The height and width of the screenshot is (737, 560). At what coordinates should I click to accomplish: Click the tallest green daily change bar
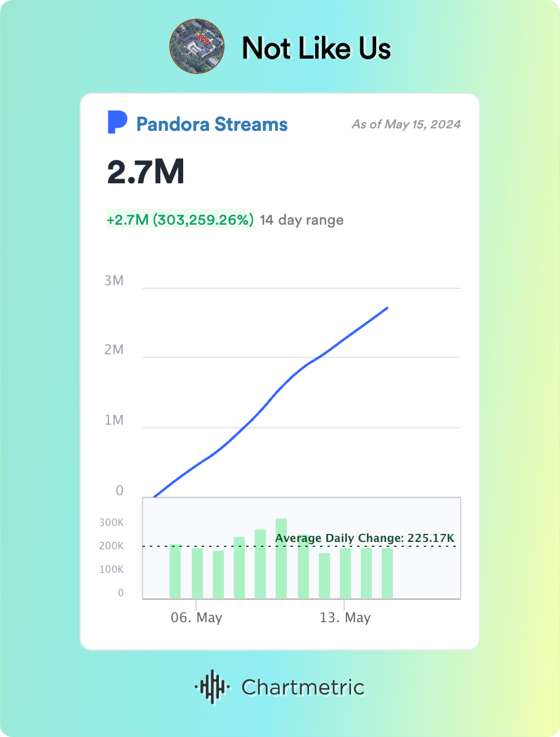pos(281,559)
